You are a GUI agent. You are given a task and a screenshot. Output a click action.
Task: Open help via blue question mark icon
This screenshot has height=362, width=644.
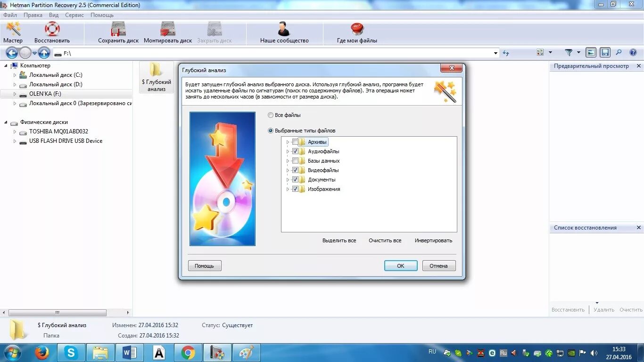633,53
